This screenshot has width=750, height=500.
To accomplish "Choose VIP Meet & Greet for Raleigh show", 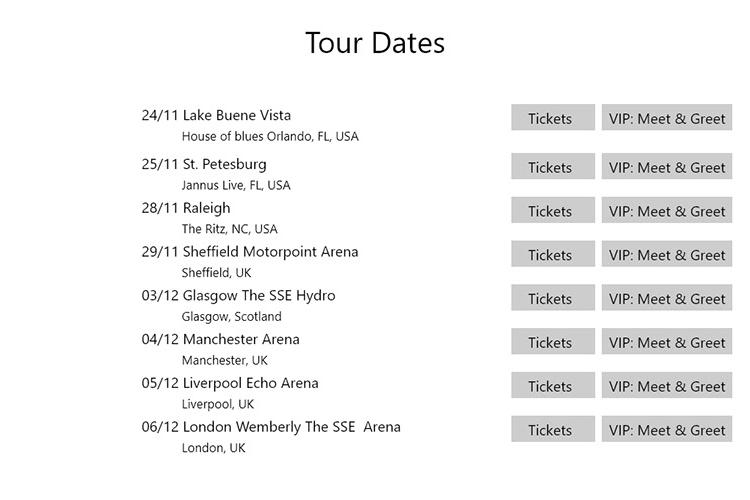I will (667, 210).
